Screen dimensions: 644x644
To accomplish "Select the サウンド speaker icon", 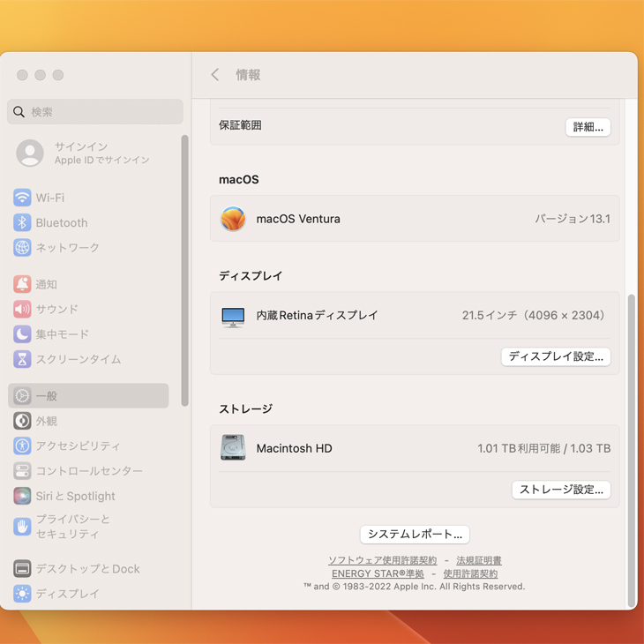I will pos(22,310).
